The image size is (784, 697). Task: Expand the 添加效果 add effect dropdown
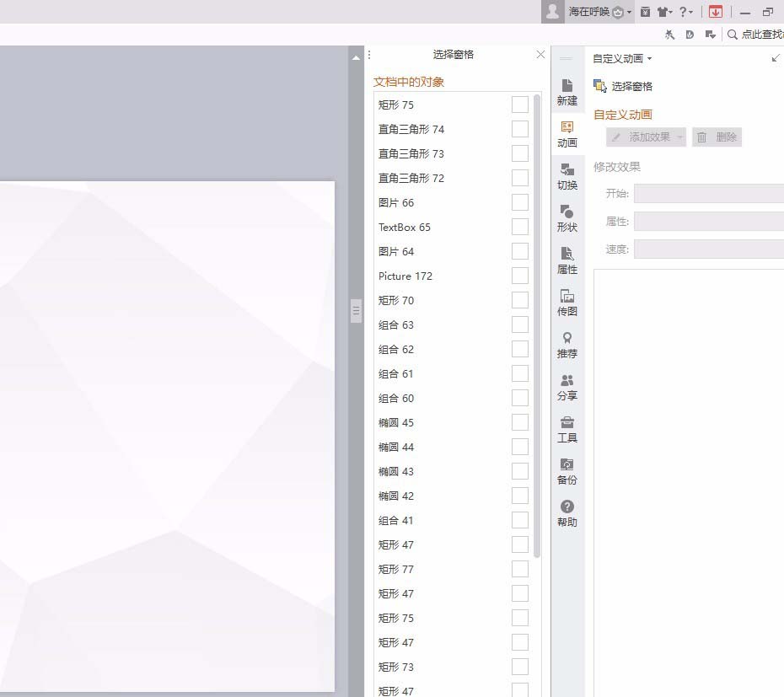pos(679,137)
